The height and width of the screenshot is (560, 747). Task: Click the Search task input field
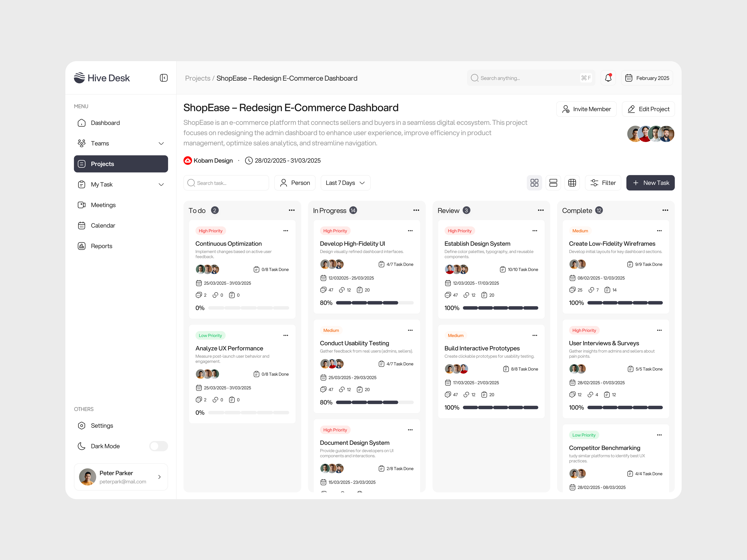point(226,183)
